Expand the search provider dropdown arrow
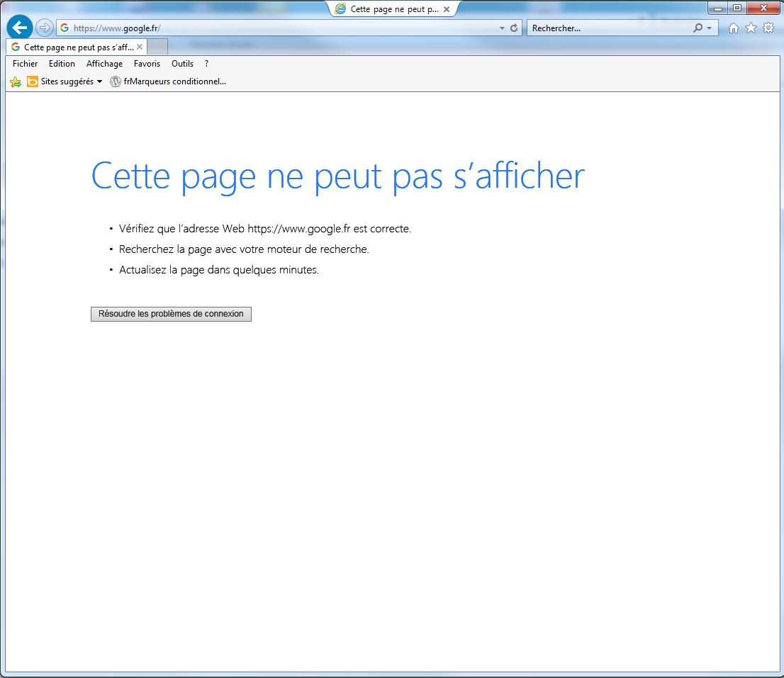 pos(709,28)
